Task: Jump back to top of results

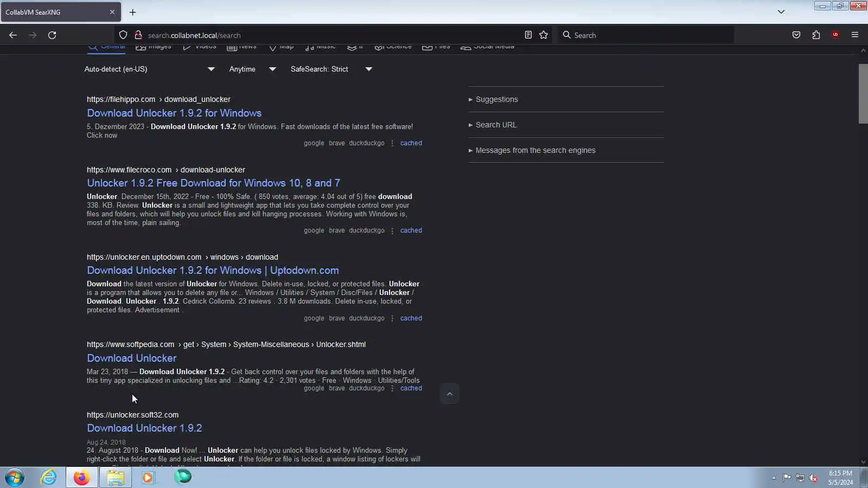Action: tap(450, 394)
